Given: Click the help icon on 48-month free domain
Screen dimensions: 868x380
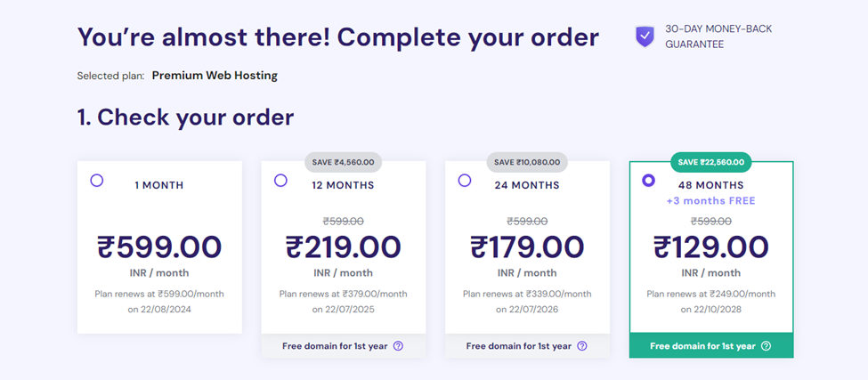Looking at the screenshot, I should pos(766,345).
